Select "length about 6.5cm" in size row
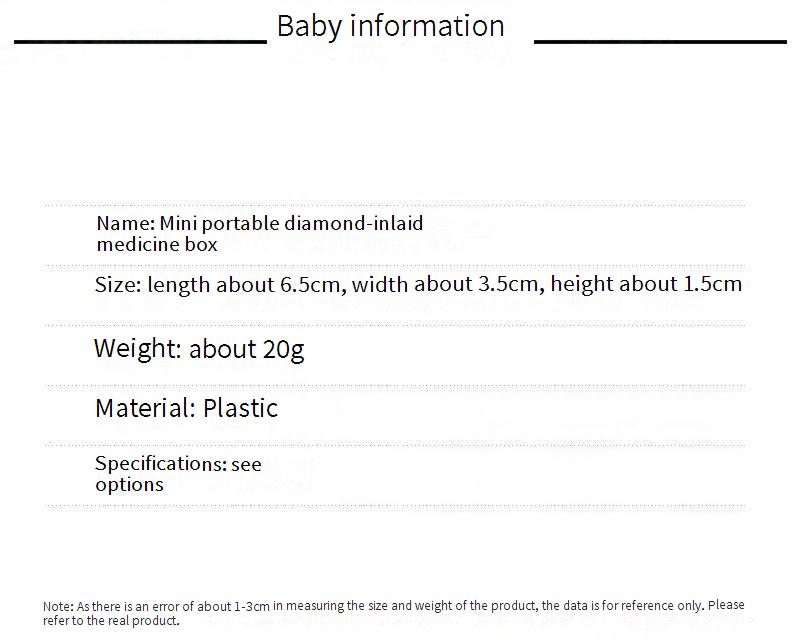Viewport: 800px width, 640px height. coord(246,284)
